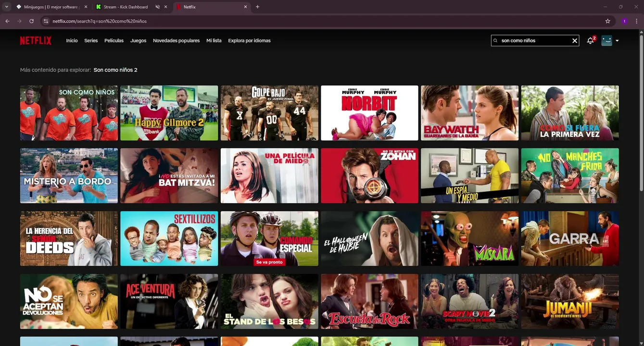Unmute the Kick Dashboard tab audio icon
Viewport: 644px width, 346px height.
click(158, 7)
